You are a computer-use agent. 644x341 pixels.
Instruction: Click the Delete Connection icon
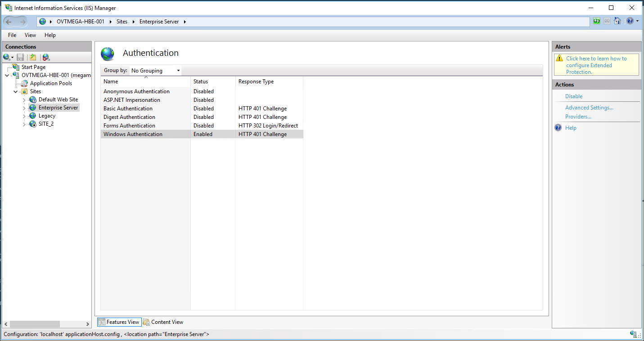[x=46, y=57]
